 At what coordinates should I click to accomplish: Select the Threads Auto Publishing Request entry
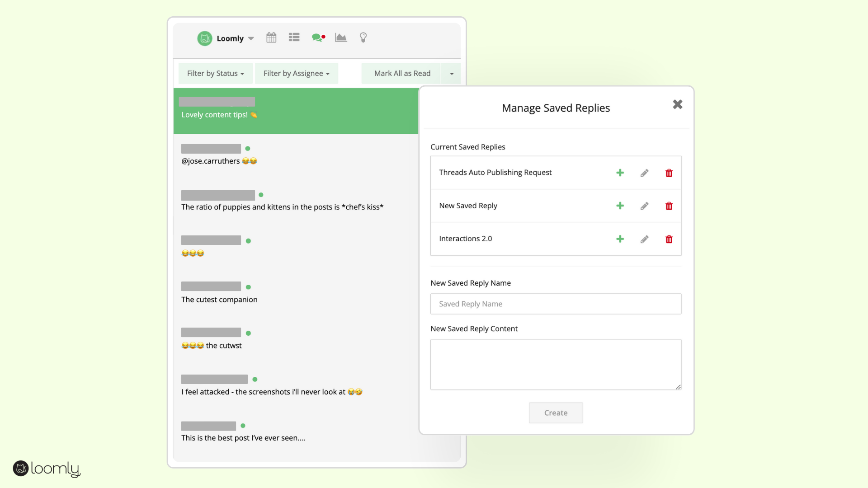click(x=495, y=172)
